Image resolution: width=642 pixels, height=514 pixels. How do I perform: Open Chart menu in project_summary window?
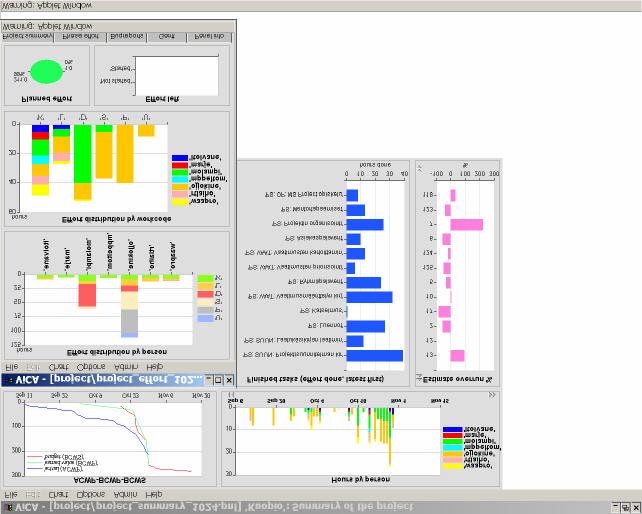[x=59, y=494]
